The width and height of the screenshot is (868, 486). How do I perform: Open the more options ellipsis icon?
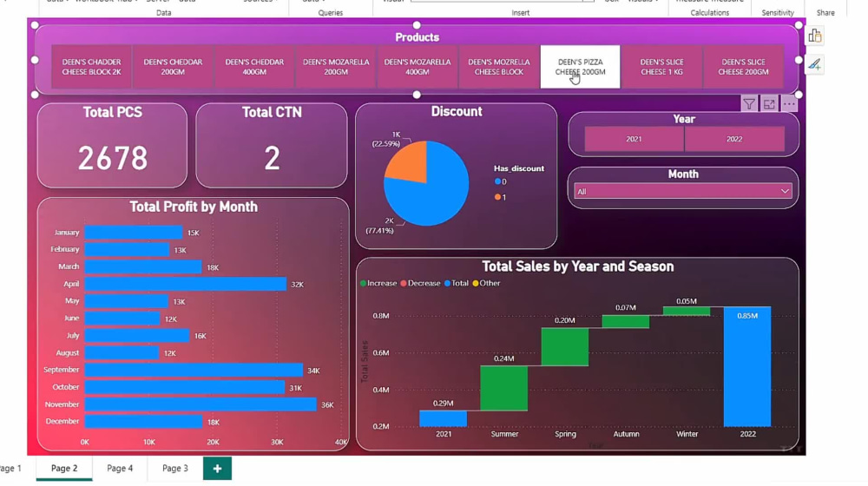pyautogui.click(x=789, y=104)
